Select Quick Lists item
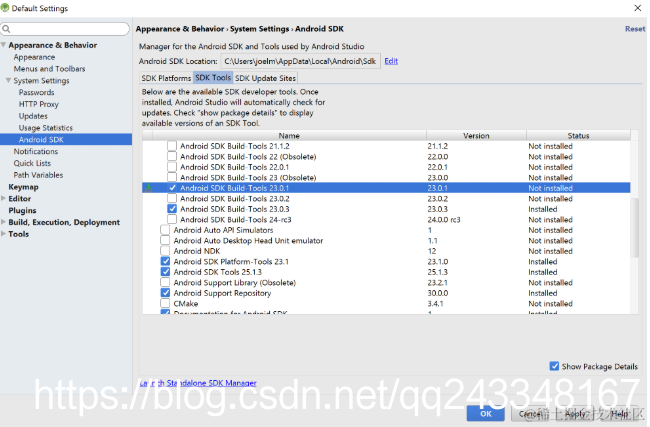The height and width of the screenshot is (427, 650). tap(32, 163)
